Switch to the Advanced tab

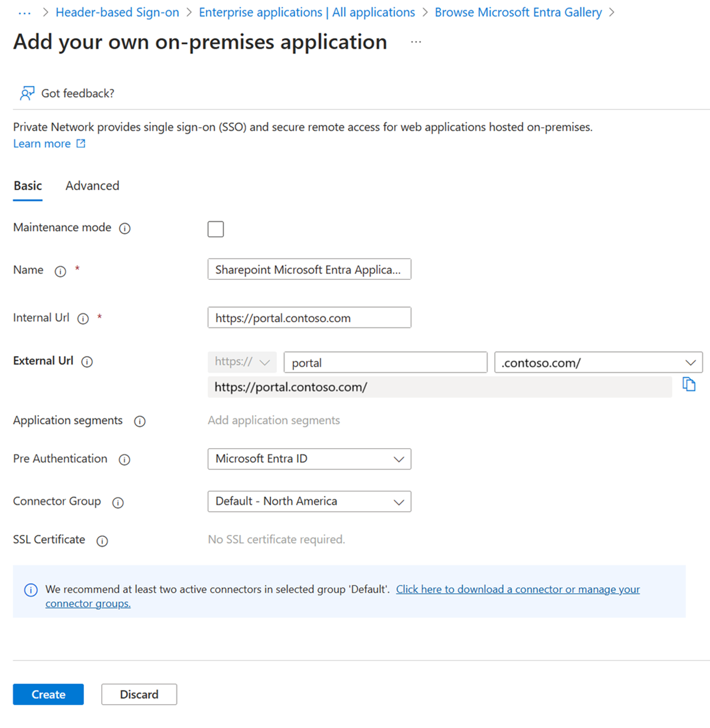coord(92,186)
